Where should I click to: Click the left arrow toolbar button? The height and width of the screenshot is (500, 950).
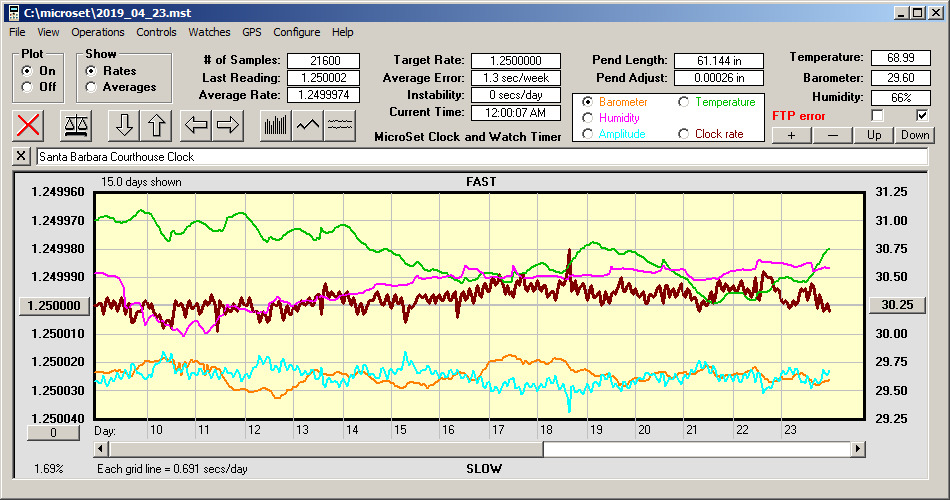tap(196, 125)
